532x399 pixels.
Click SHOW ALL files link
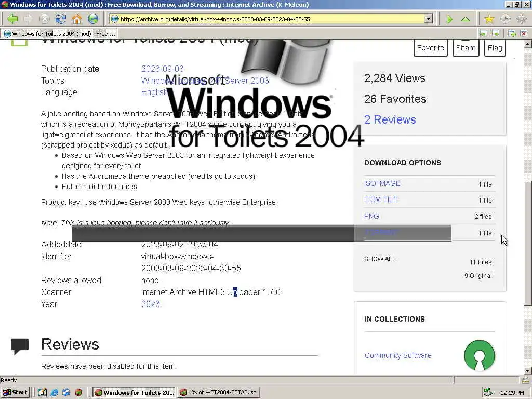(380, 259)
